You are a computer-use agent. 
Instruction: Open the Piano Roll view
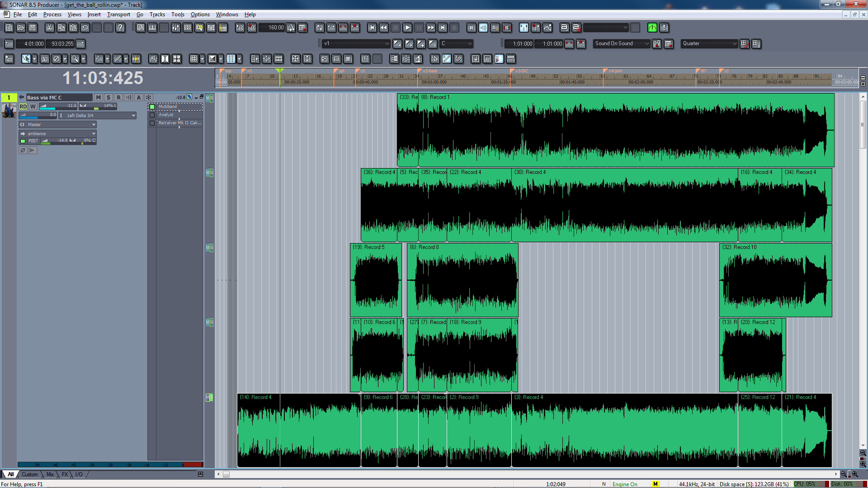click(152, 28)
